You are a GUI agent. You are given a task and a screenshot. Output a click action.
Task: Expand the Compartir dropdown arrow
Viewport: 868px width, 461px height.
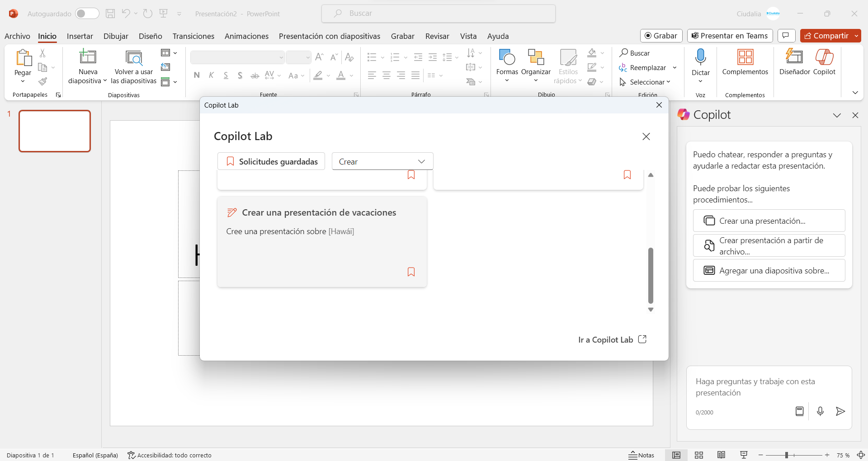point(856,36)
